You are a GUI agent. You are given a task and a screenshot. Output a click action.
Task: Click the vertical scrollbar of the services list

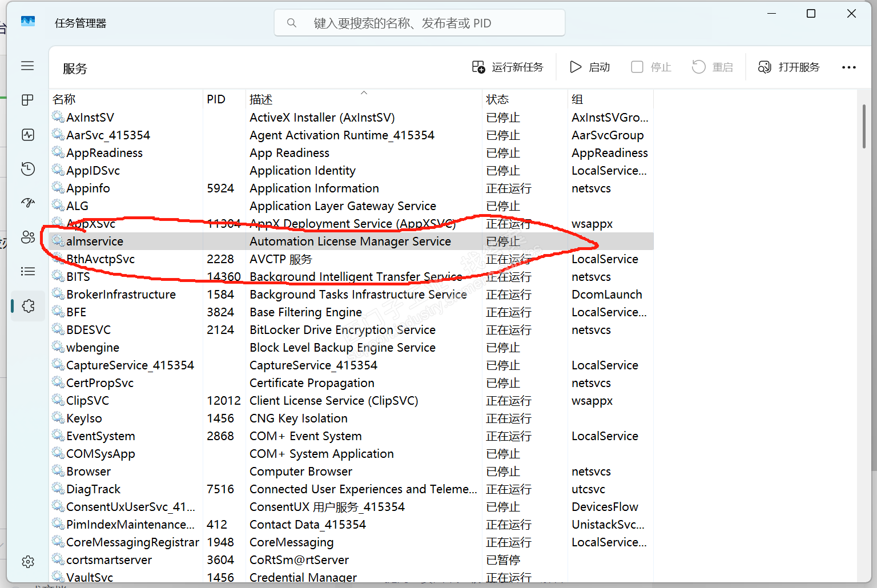864,127
